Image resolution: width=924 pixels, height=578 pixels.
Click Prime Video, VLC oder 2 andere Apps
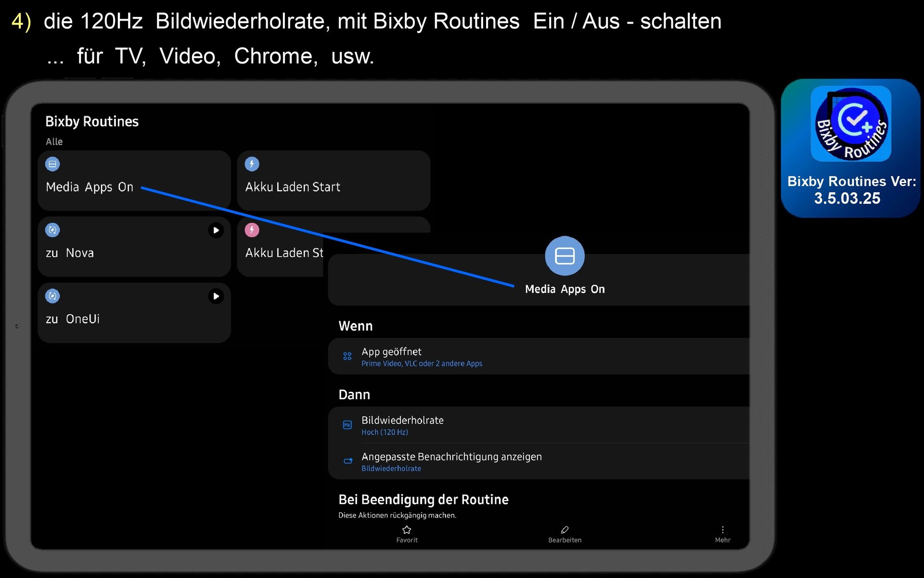(x=422, y=364)
